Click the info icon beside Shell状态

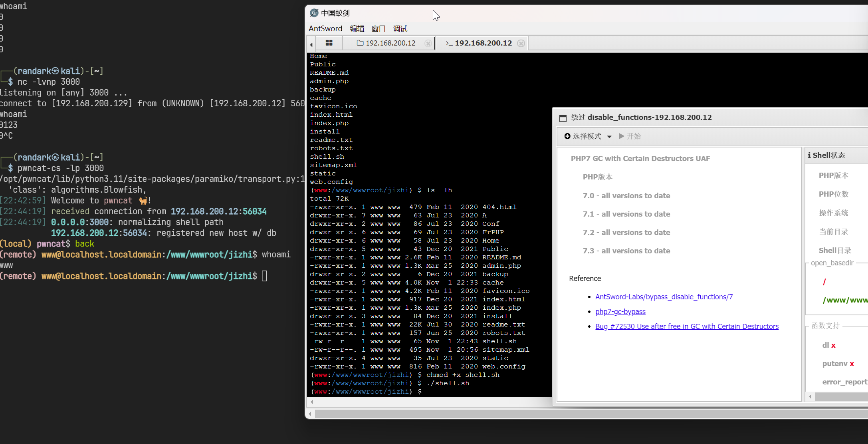809,155
